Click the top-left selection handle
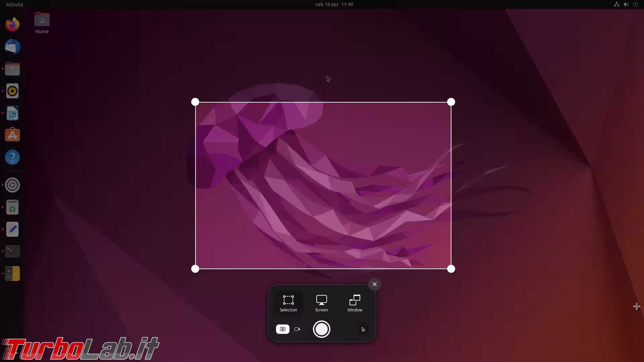The width and height of the screenshot is (644, 362). [x=195, y=102]
